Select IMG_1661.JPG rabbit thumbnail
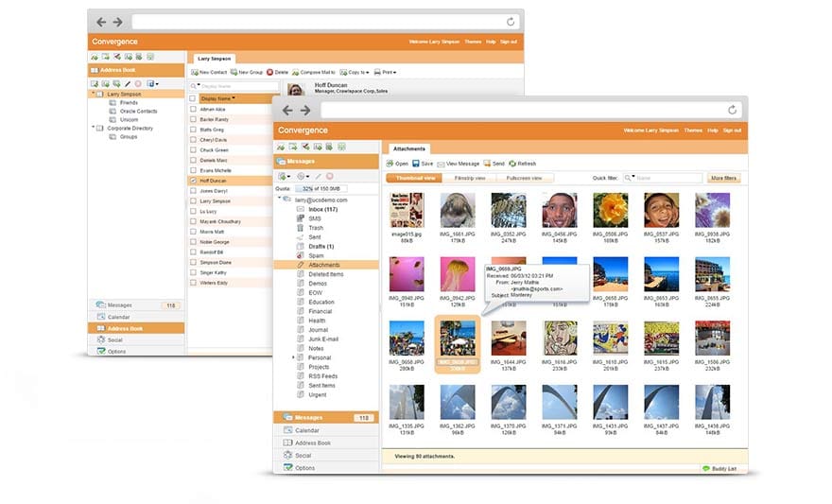832x504 pixels. tap(458, 211)
